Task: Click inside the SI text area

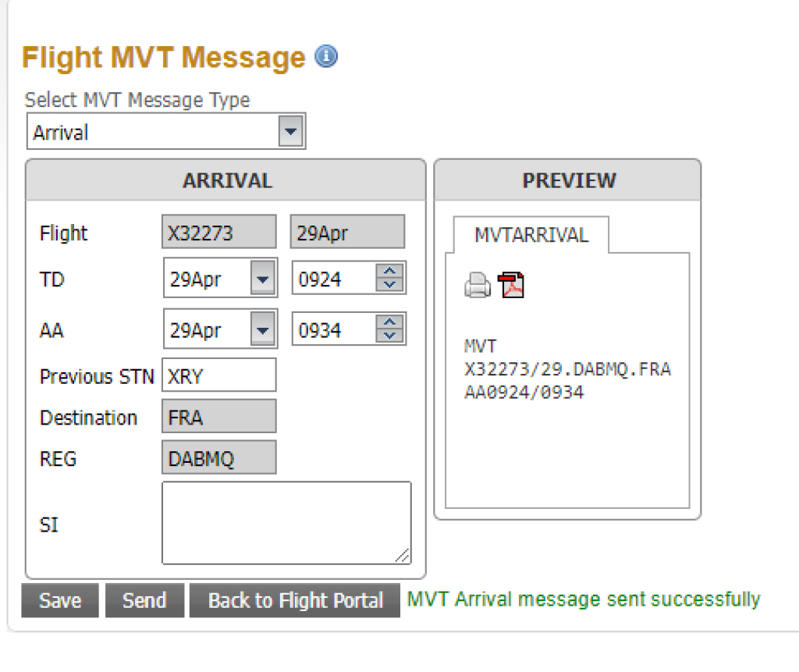Action: 286,522
